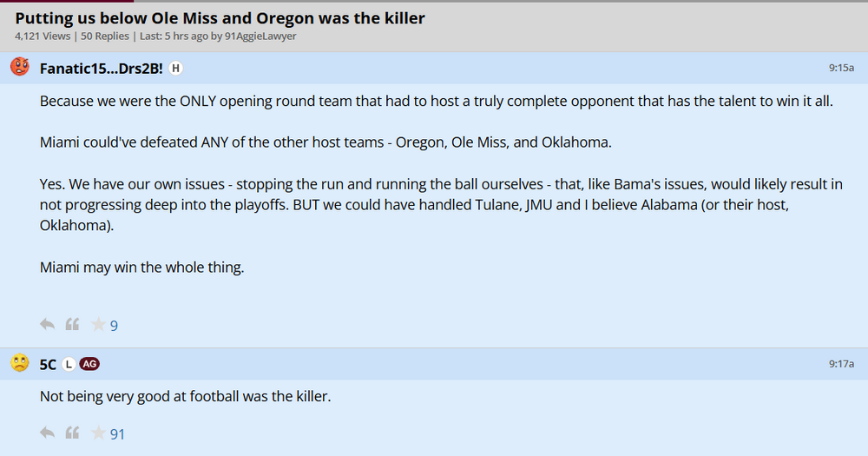This screenshot has height=456, width=868.
Task: Open the 91 stars count on 5C's post
Action: (x=117, y=433)
